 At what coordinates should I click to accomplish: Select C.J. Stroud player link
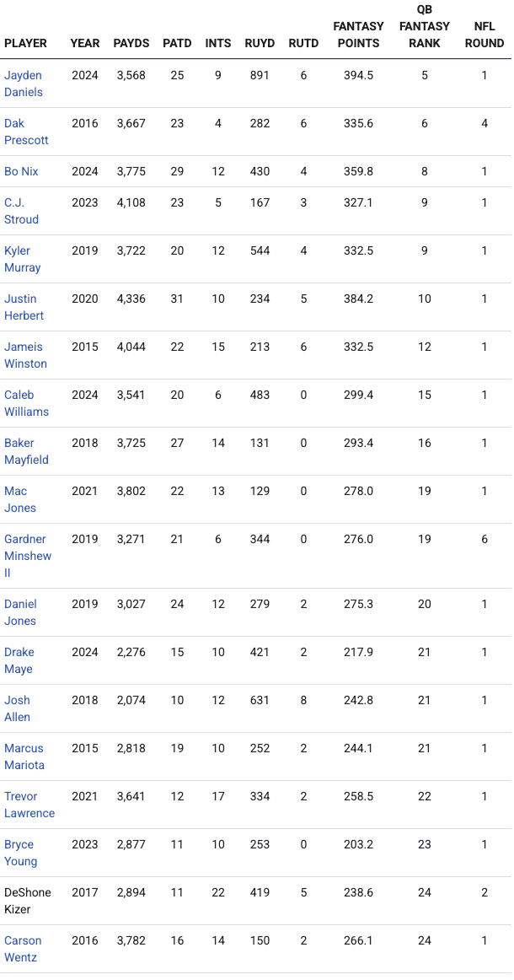(21, 211)
